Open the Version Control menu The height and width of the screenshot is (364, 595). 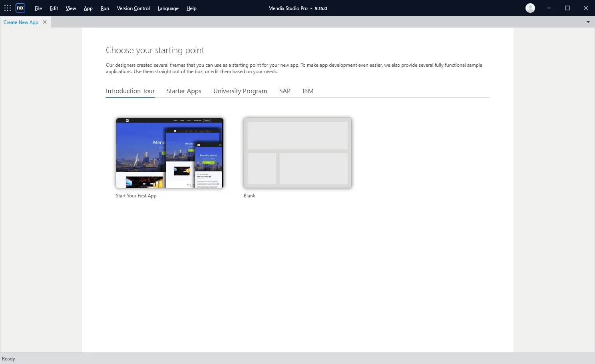[x=133, y=8]
